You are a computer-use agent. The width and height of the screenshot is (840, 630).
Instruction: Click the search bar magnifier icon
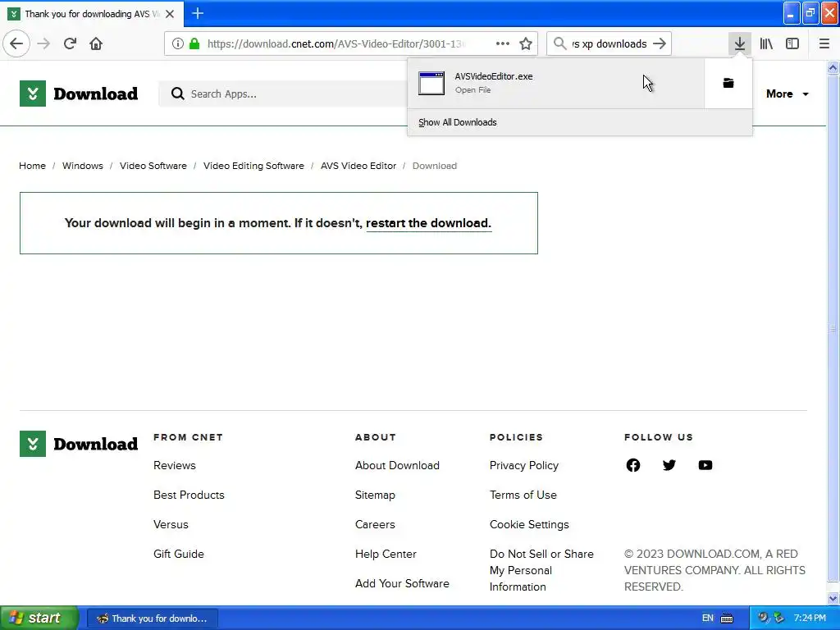559,43
